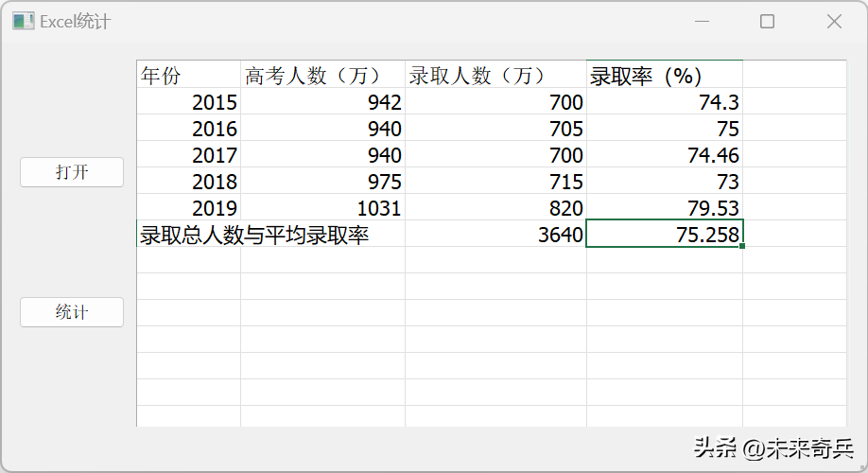The image size is (868, 473).
Task: Click the 942 cell in 2015 row
Action: click(322, 101)
